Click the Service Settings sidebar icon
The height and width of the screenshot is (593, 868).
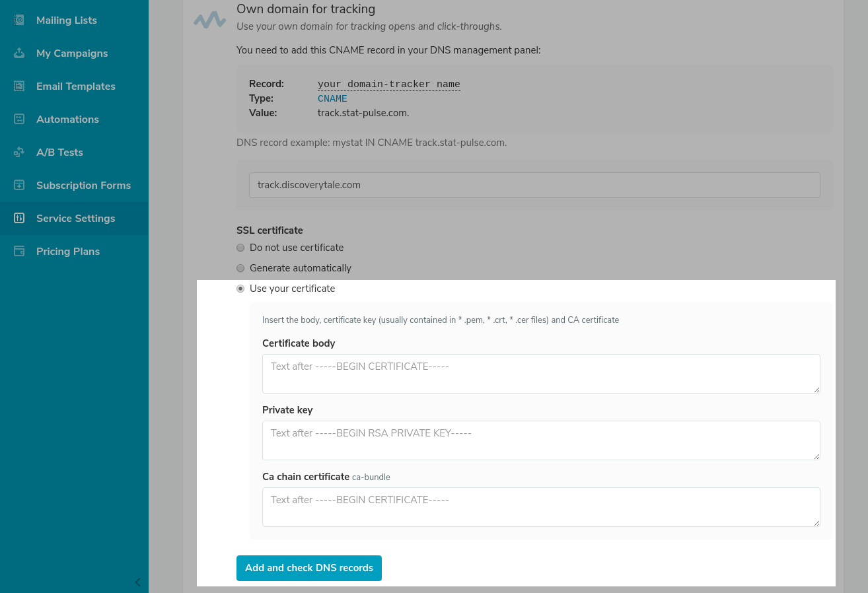point(19,218)
